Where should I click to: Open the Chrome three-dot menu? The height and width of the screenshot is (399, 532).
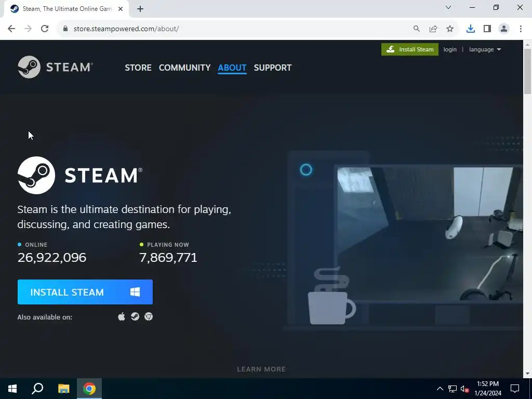tap(521, 29)
